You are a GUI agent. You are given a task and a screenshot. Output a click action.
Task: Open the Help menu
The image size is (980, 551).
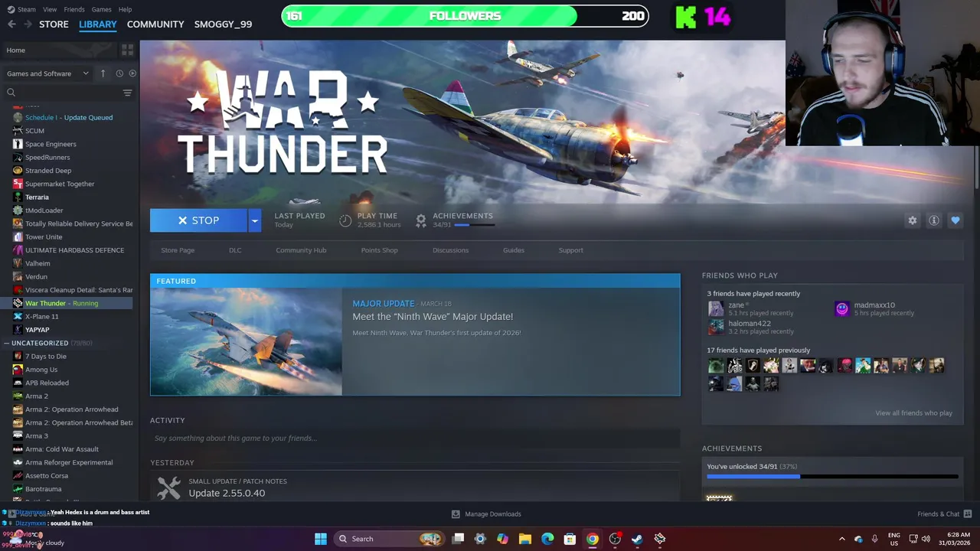[x=126, y=9]
